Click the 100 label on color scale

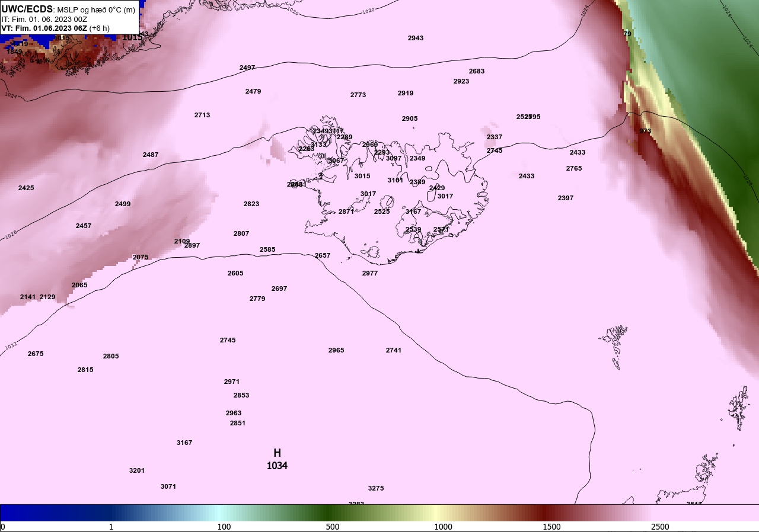[224, 527]
